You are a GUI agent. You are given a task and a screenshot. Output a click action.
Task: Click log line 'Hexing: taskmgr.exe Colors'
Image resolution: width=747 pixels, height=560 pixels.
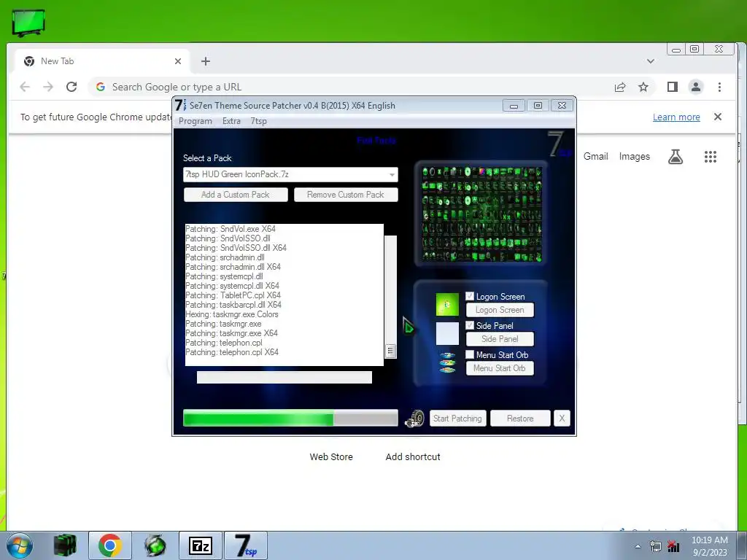click(x=231, y=314)
